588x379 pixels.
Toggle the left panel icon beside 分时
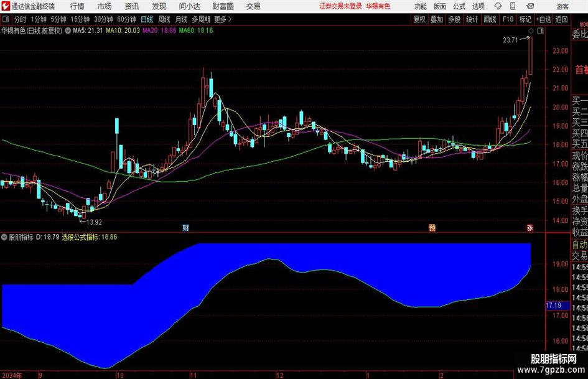(5, 19)
